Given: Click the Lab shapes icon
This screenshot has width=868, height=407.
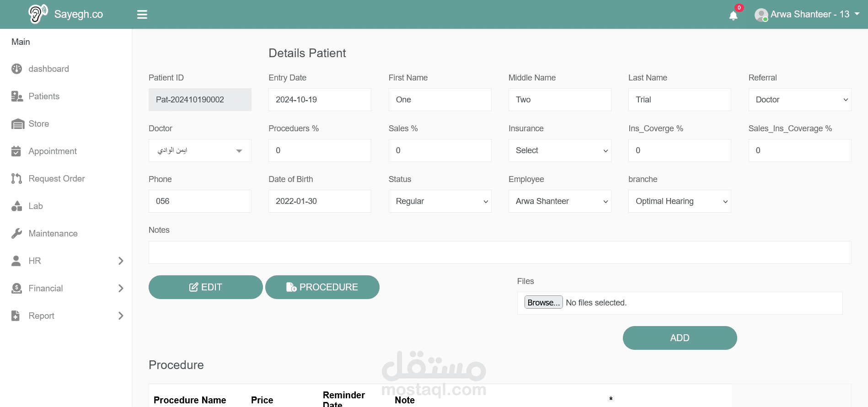Looking at the screenshot, I should (x=17, y=206).
